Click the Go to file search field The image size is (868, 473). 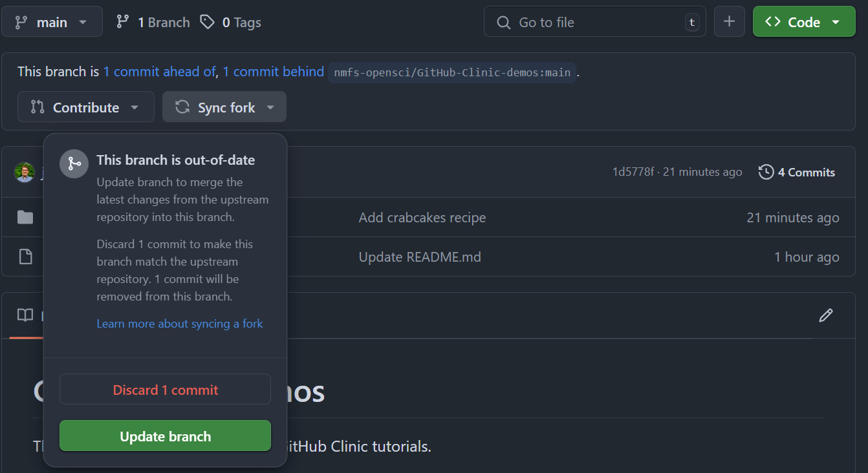[x=594, y=22]
